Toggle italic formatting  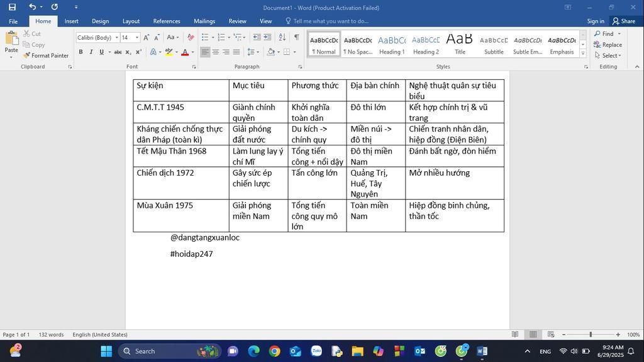click(x=91, y=52)
